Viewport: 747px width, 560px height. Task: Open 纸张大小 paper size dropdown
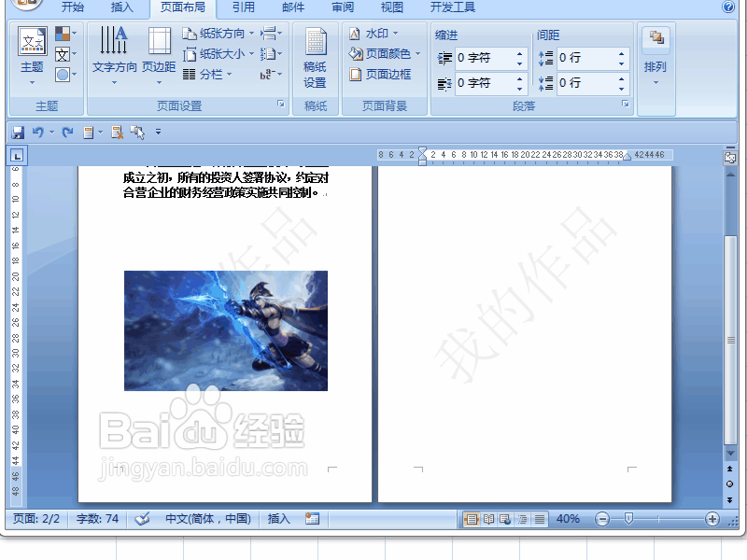pos(218,54)
